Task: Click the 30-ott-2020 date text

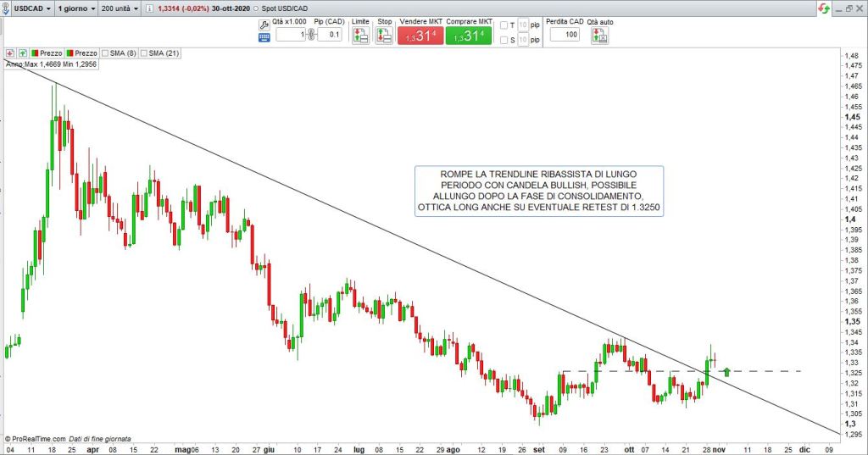Action: [231, 8]
